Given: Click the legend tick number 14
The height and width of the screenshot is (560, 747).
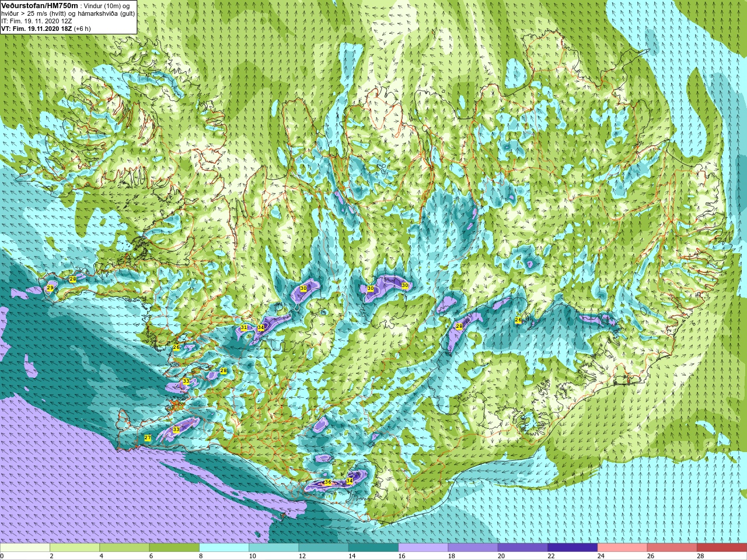Looking at the screenshot, I should [x=351, y=556].
